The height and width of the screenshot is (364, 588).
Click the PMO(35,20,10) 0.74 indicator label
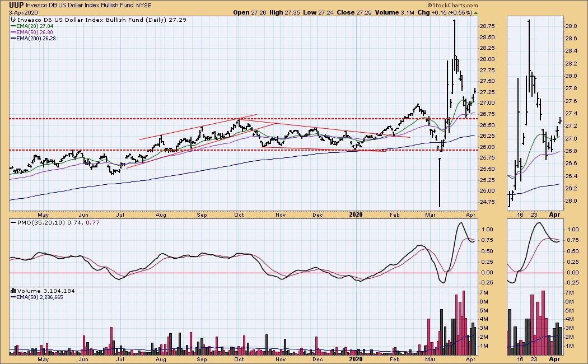click(x=48, y=223)
